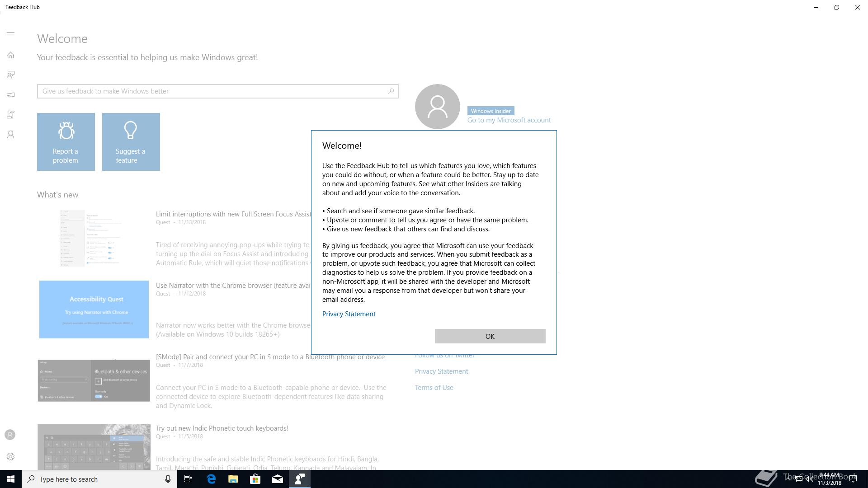Image resolution: width=868 pixels, height=488 pixels.
Task: Open Announcements megaphone icon in sidebar
Action: (11, 95)
